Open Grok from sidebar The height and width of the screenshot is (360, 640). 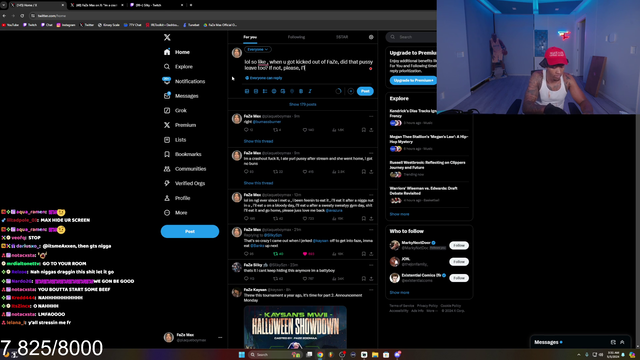[x=175, y=111]
